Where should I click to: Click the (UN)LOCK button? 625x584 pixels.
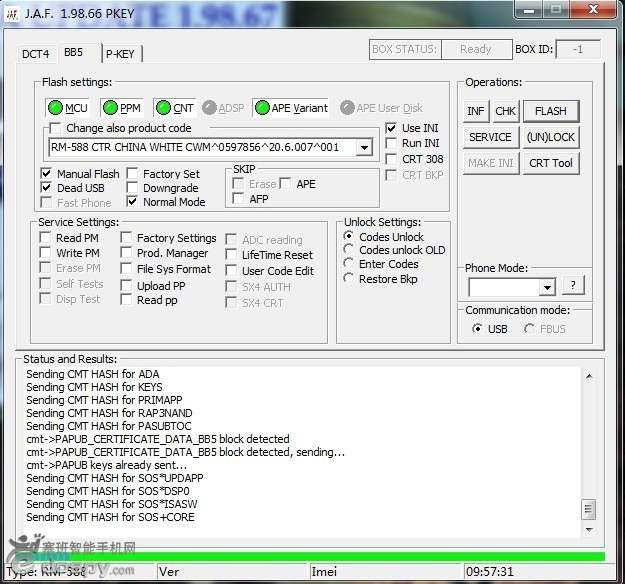[x=550, y=137]
